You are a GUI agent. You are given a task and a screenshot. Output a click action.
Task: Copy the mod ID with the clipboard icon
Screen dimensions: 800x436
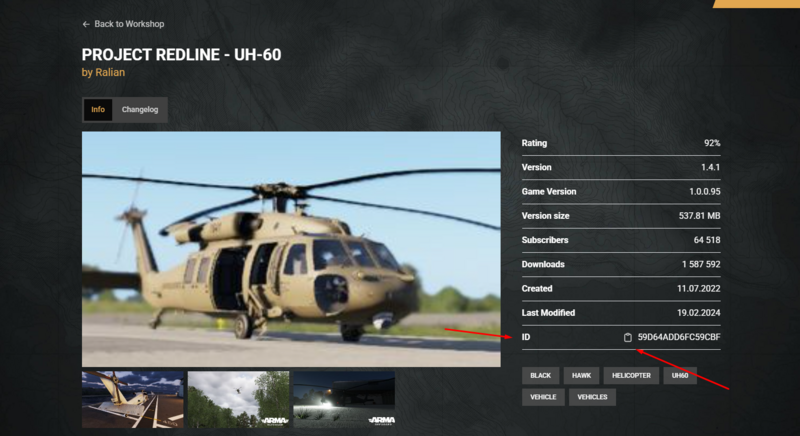[628, 337]
